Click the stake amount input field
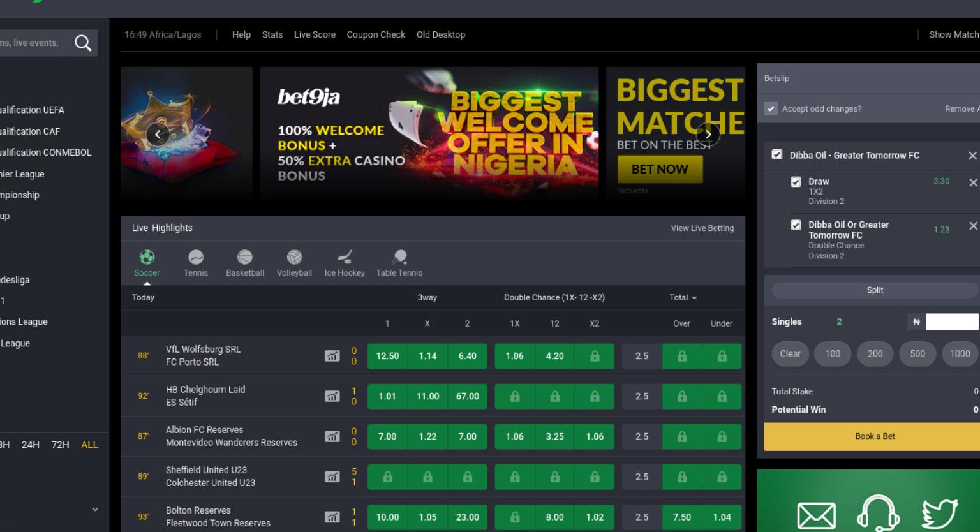 953,322
